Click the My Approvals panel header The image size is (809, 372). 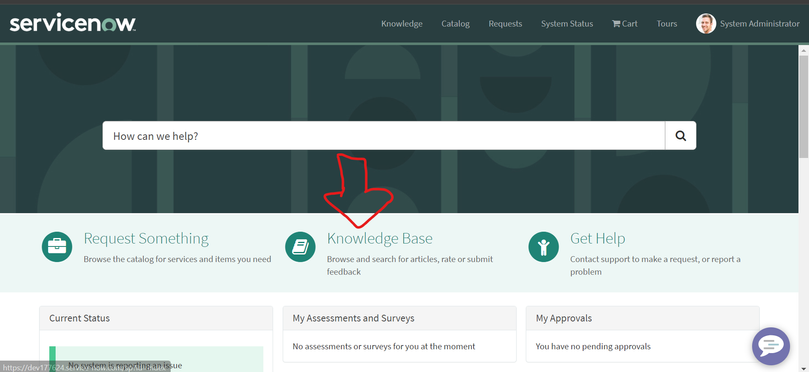point(642,318)
